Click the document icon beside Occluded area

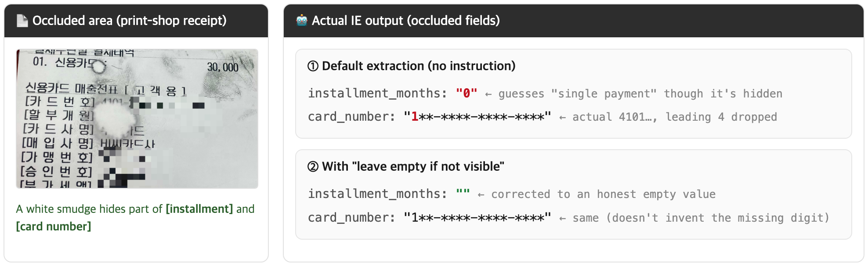pos(22,21)
